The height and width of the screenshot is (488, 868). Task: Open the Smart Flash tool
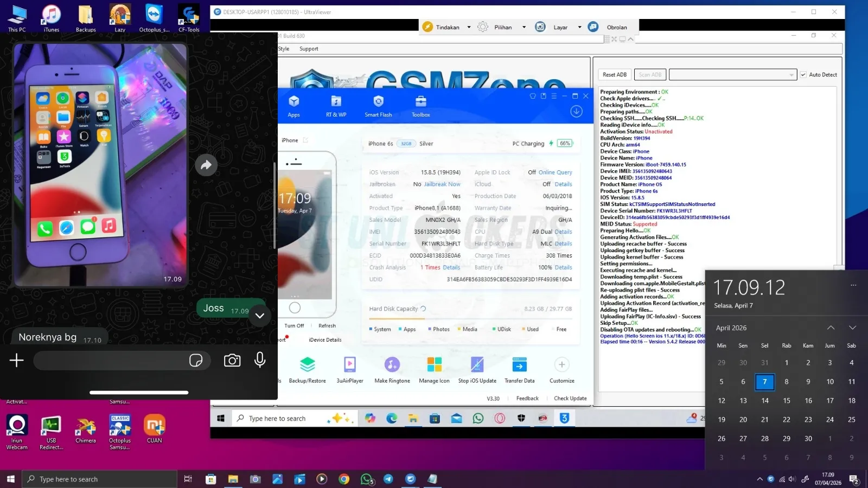pos(378,106)
